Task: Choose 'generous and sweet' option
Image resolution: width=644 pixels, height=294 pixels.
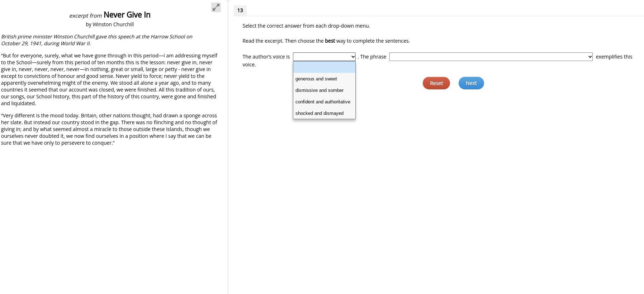Action: 324,79
